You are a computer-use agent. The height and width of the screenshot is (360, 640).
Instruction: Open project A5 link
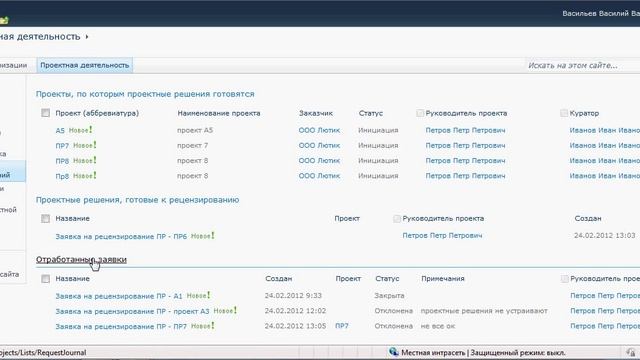tap(60, 131)
